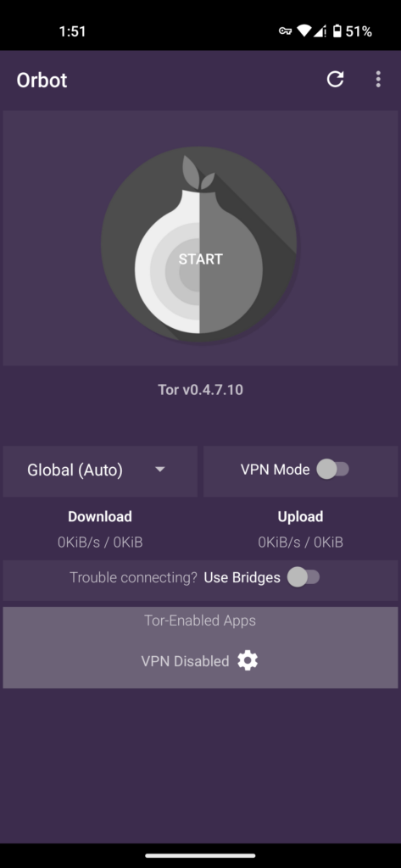Tap the bottom navigation gesture handle
The width and height of the screenshot is (401, 868).
(x=200, y=856)
